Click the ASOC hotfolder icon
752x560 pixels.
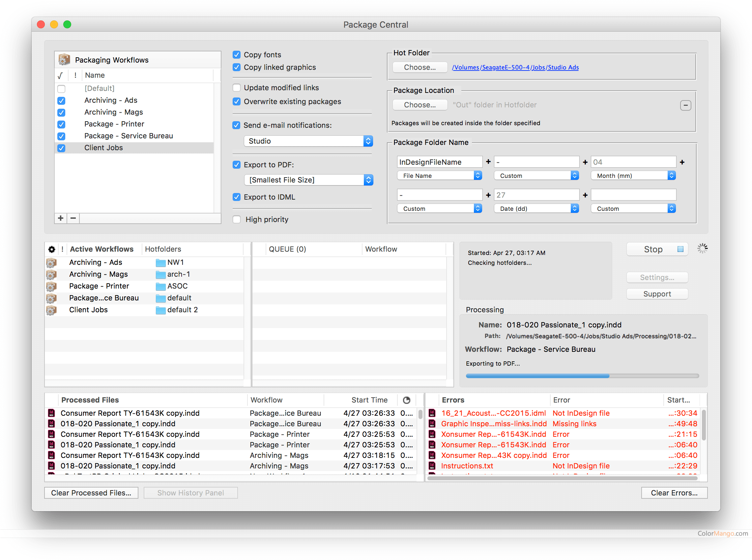pyautogui.click(x=160, y=287)
